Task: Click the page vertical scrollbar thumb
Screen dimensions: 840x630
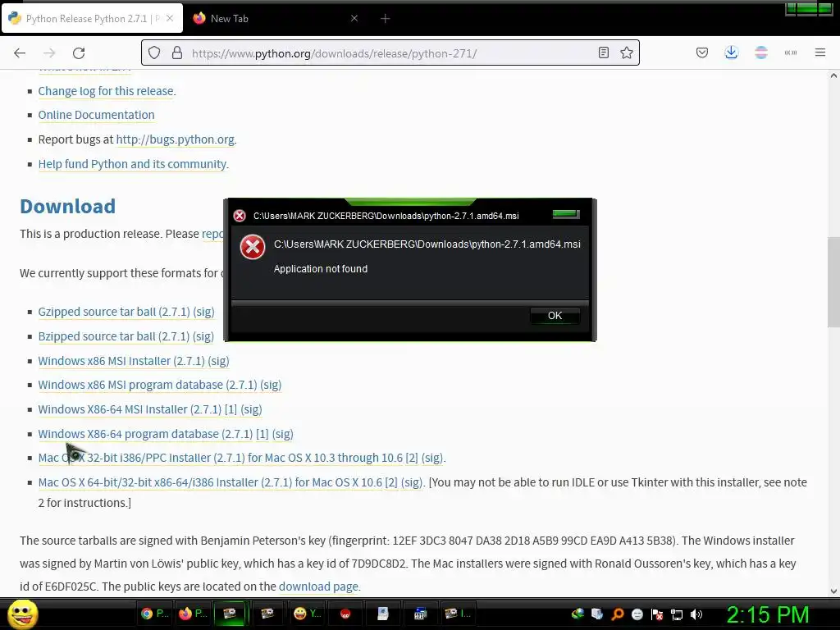Action: pos(833,282)
